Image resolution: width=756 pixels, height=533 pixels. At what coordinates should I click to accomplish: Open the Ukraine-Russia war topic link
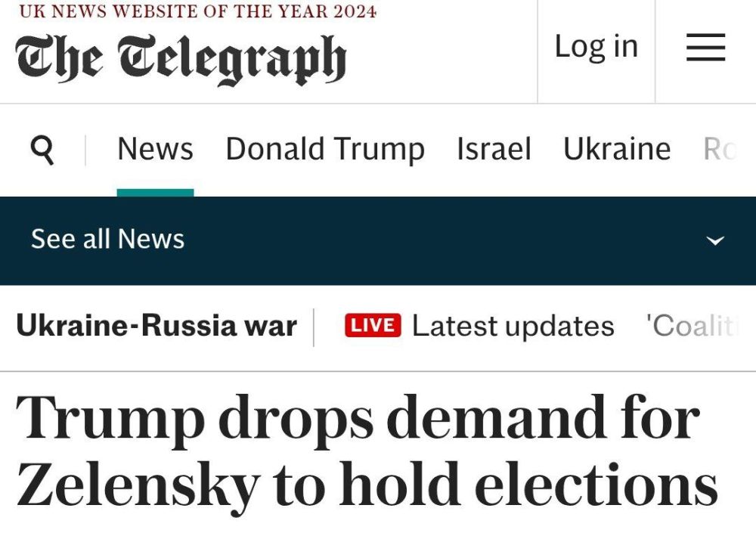pos(156,326)
